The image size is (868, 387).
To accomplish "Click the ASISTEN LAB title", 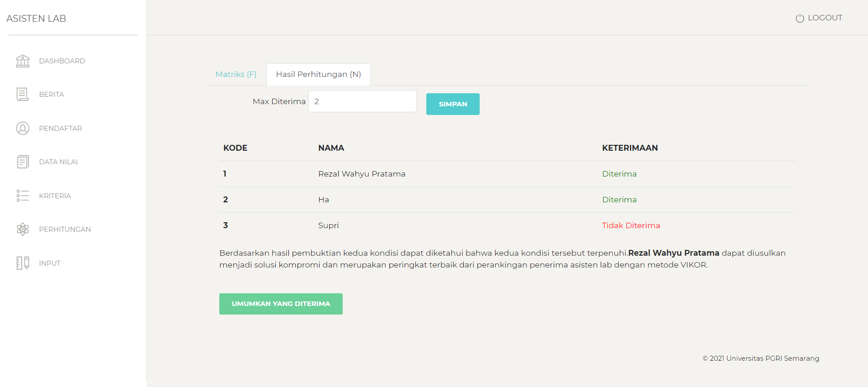I will point(36,19).
